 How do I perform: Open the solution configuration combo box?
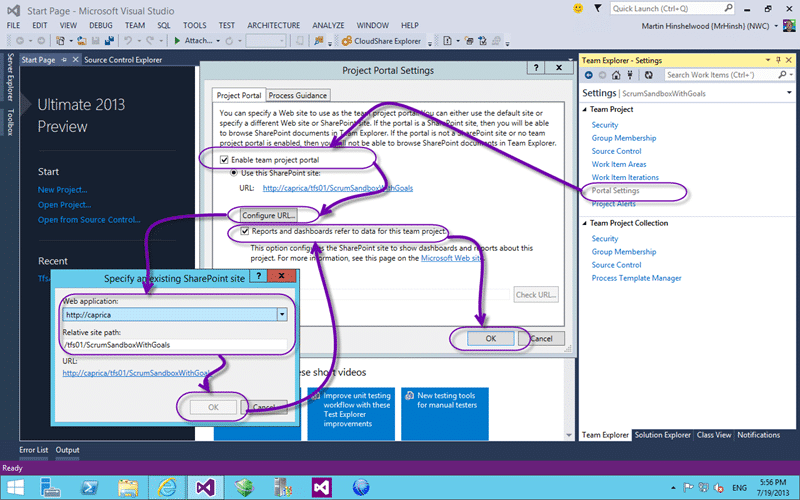(x=265, y=41)
